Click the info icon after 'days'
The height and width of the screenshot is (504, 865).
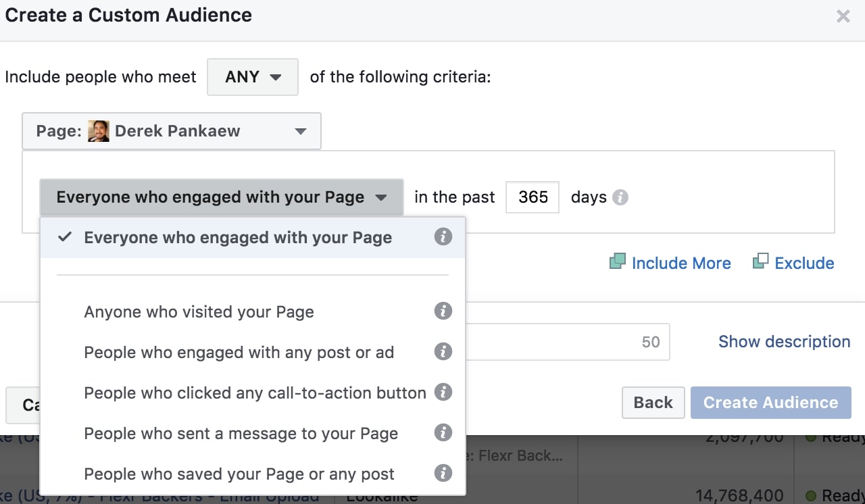620,198
